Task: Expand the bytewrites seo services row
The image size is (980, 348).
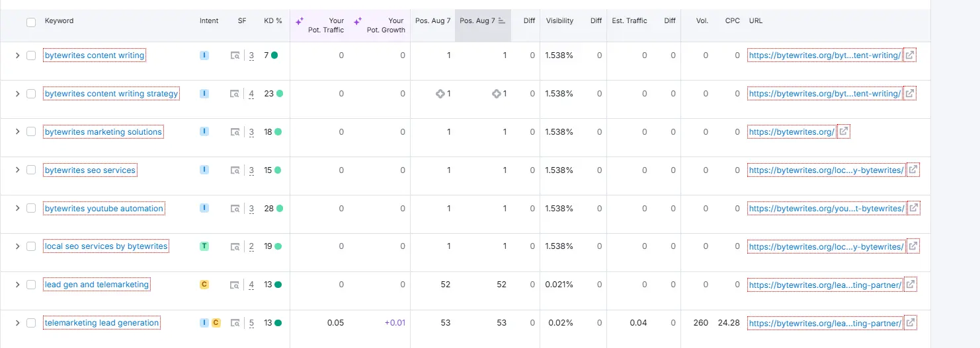Action: (17, 170)
